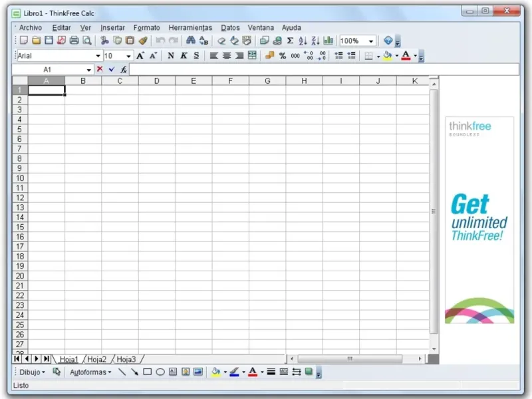Insert the AutoSum sigma function

(x=290, y=41)
